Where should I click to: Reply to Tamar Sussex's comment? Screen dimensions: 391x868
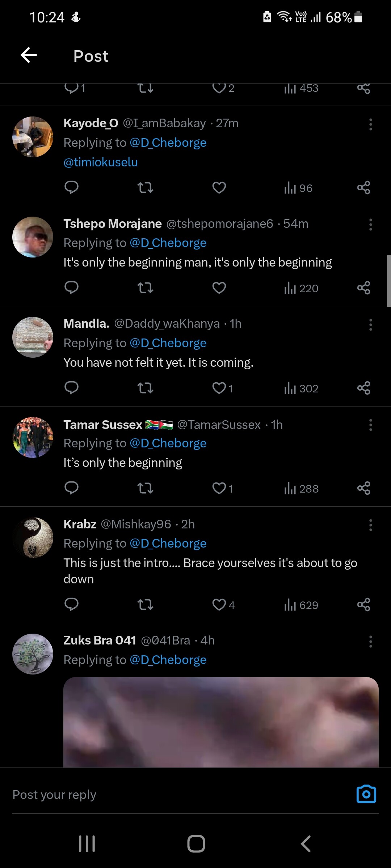(71, 488)
